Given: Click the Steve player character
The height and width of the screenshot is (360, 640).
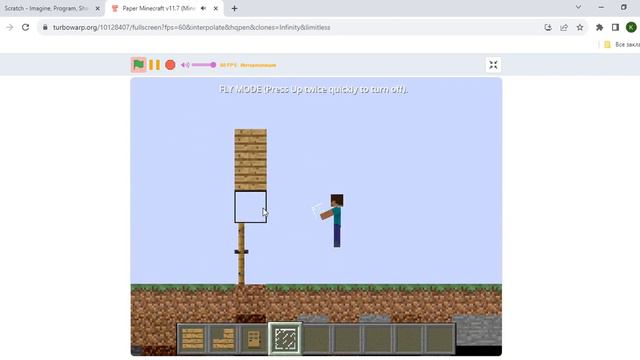Looking at the screenshot, I should pyautogui.click(x=334, y=220).
